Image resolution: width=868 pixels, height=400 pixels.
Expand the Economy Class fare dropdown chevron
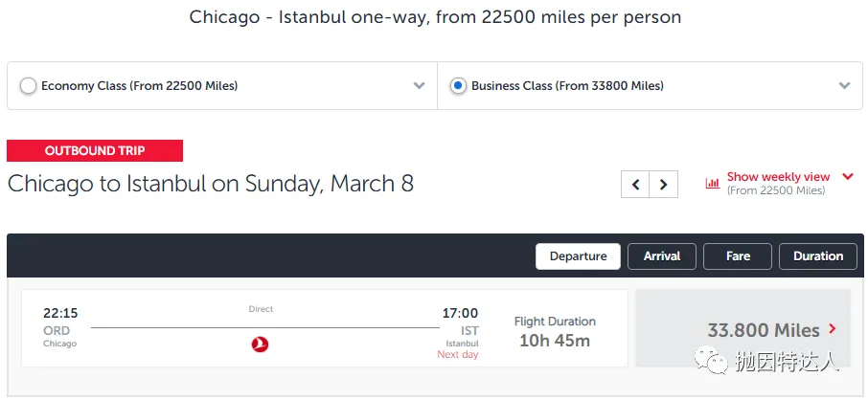[419, 86]
